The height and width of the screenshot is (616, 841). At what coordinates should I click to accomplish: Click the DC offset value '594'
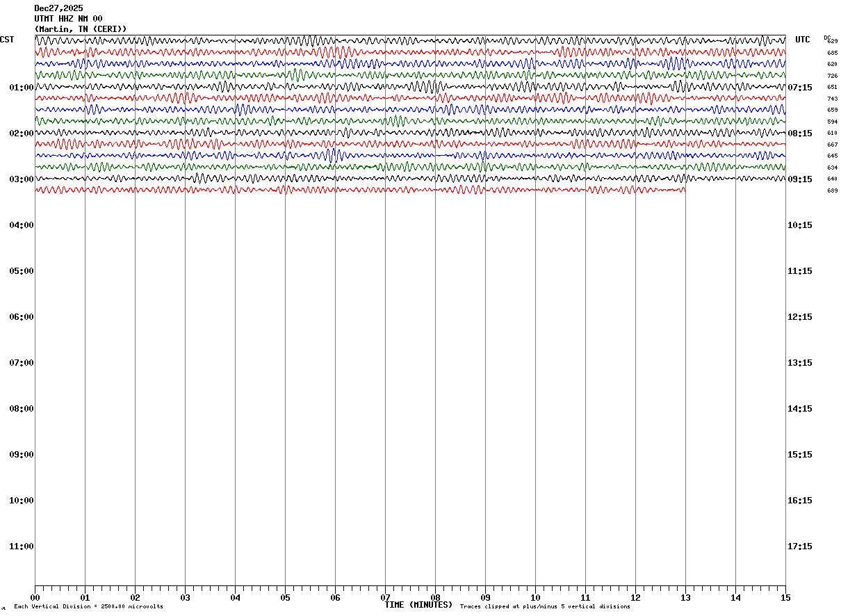point(833,122)
